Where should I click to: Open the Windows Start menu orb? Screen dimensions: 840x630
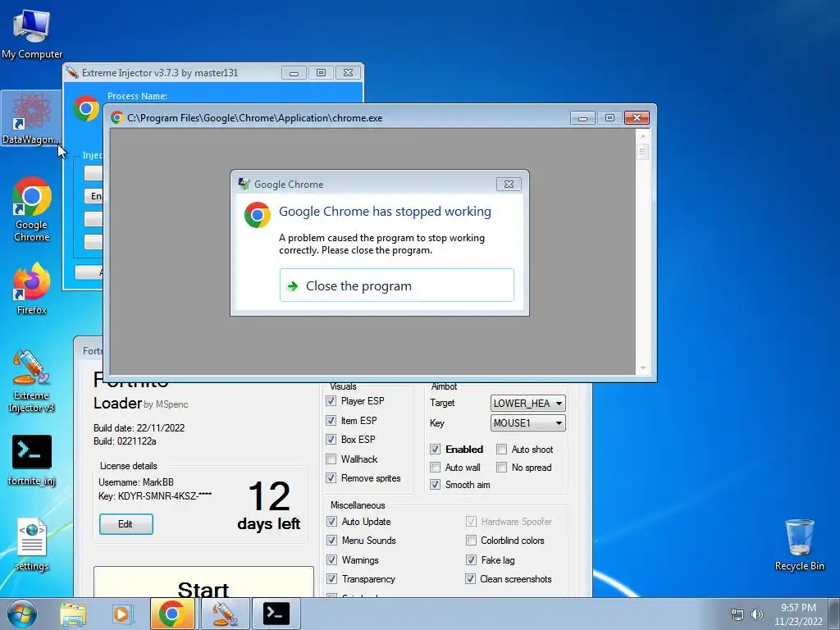22,614
